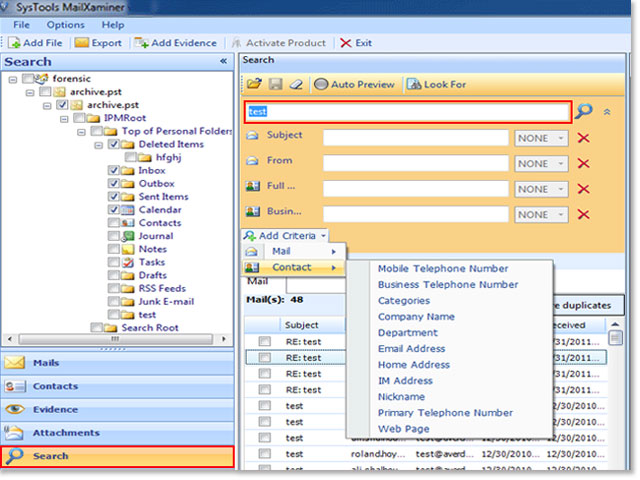Open the NONE dropdown for Subject

pyautogui.click(x=541, y=137)
